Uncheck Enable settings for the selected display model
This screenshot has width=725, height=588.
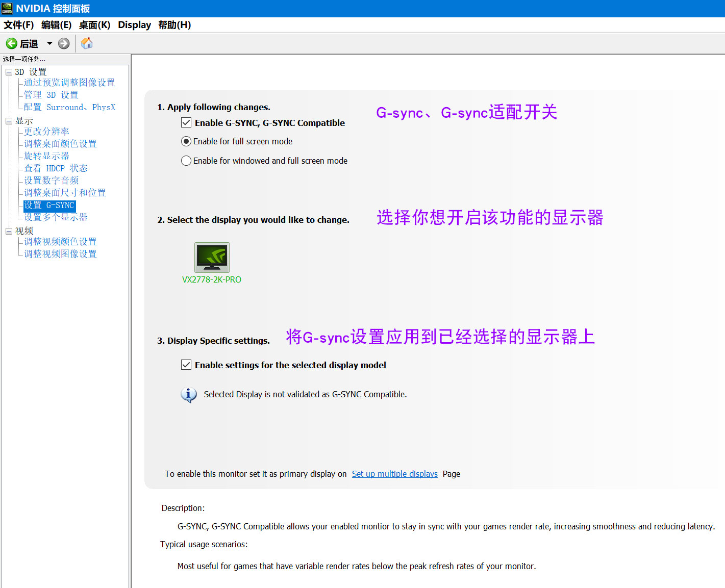click(186, 365)
